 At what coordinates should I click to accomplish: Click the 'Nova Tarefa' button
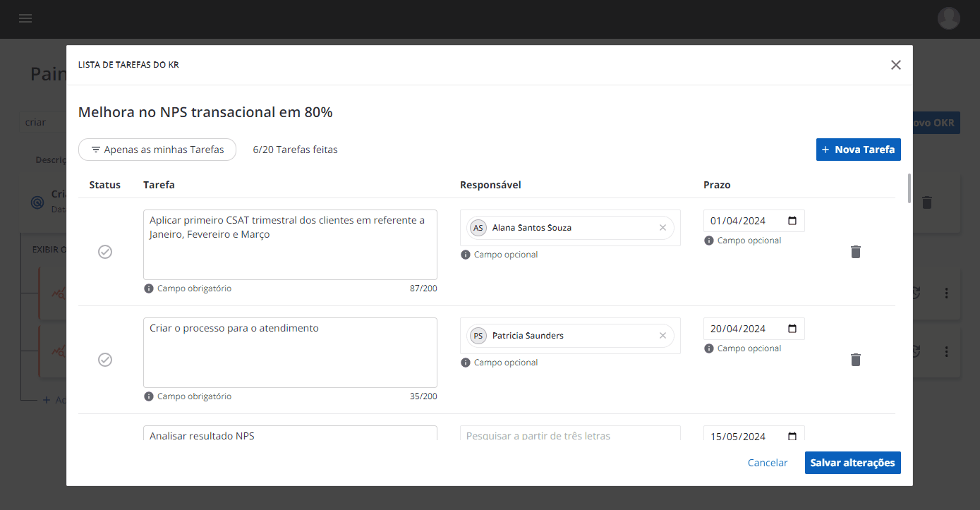pyautogui.click(x=858, y=150)
